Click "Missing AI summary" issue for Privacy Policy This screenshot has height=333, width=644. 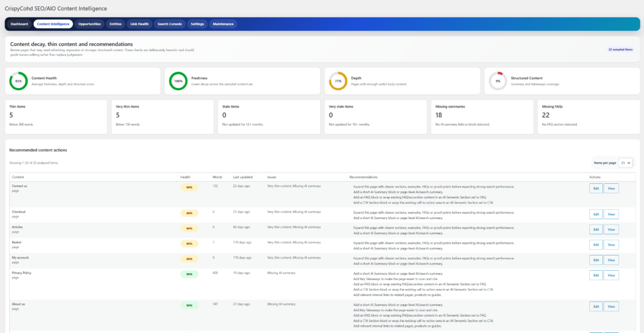[x=281, y=273]
